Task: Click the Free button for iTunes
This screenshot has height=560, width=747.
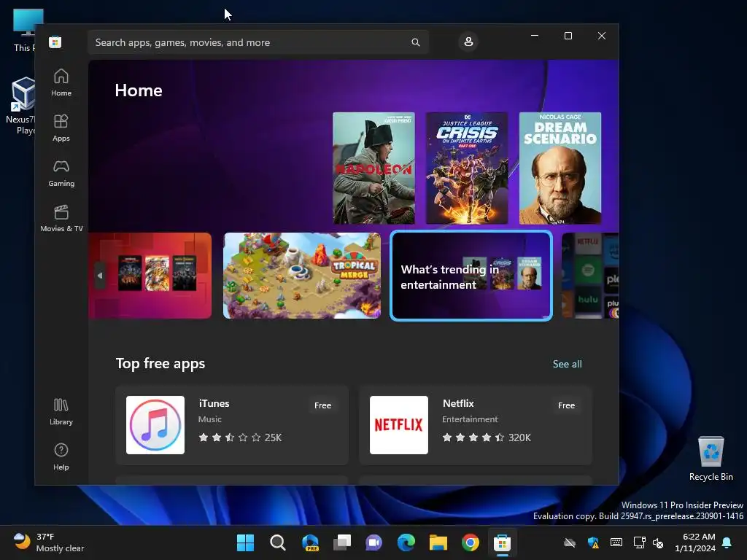Action: pos(322,405)
